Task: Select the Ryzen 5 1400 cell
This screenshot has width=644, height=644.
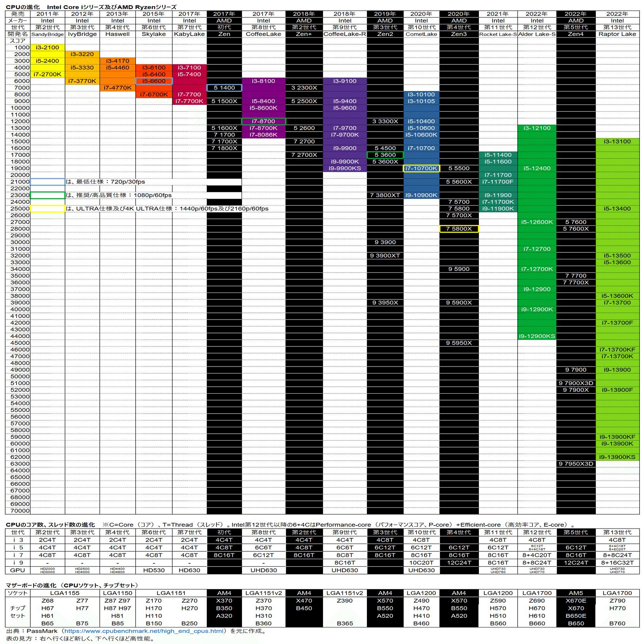Action: [x=224, y=88]
